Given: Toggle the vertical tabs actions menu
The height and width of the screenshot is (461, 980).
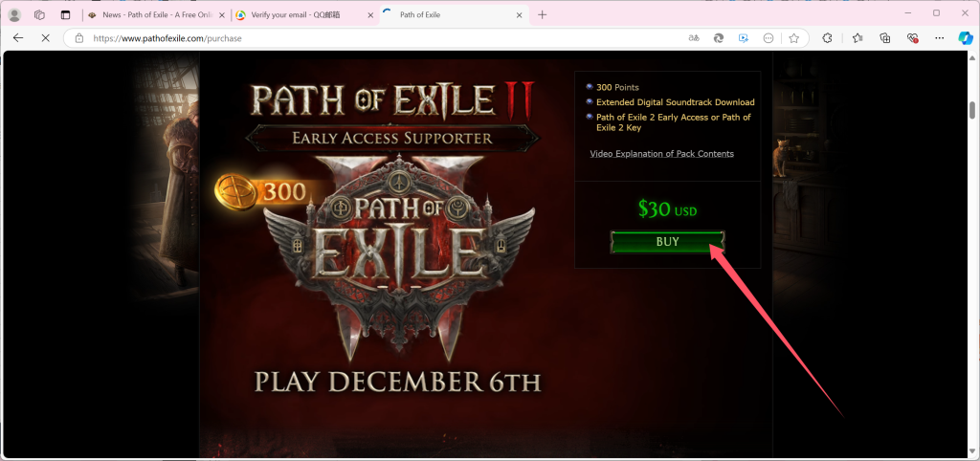Looking at the screenshot, I should pos(66,15).
